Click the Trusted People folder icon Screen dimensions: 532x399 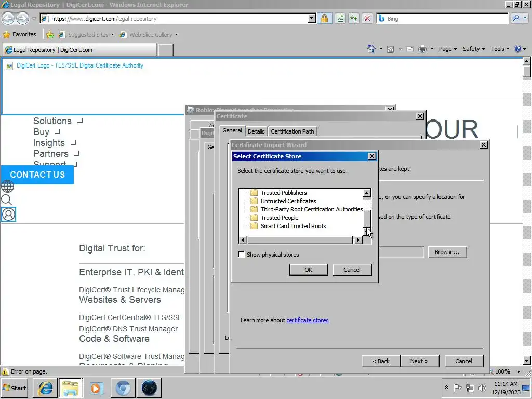pos(254,218)
